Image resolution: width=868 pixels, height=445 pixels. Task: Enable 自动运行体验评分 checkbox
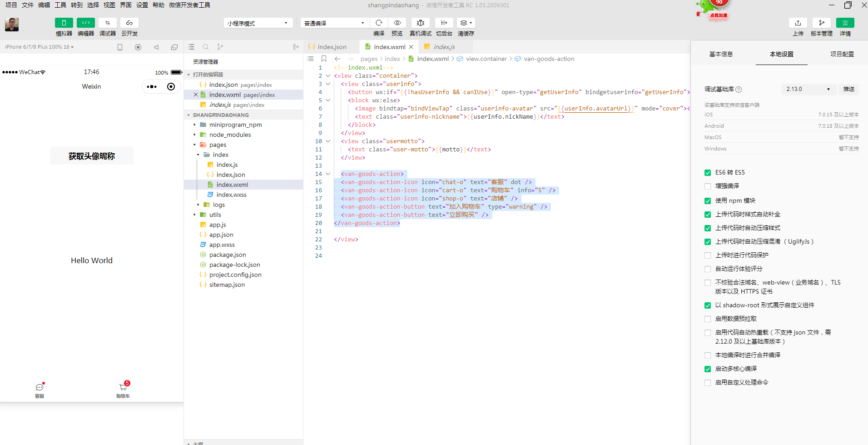pyautogui.click(x=708, y=269)
